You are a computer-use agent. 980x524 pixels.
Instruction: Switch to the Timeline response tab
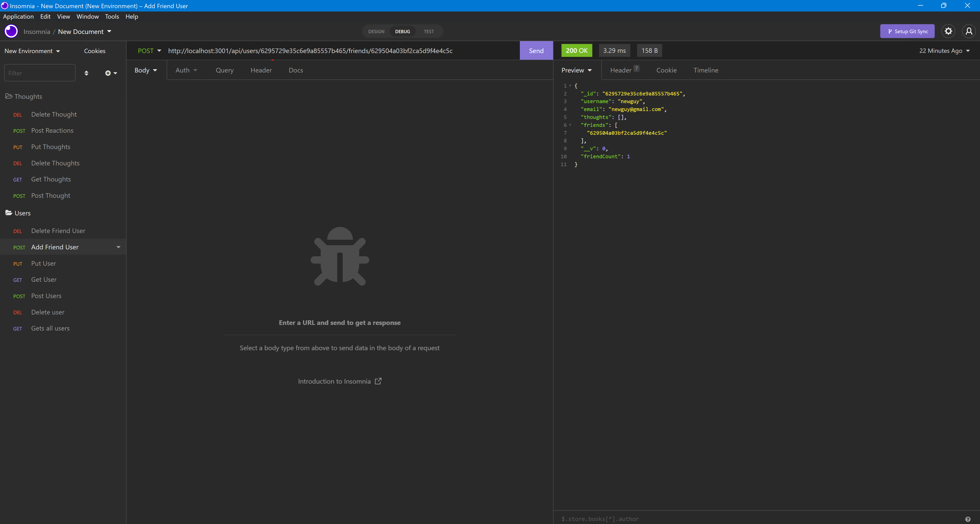click(x=706, y=70)
